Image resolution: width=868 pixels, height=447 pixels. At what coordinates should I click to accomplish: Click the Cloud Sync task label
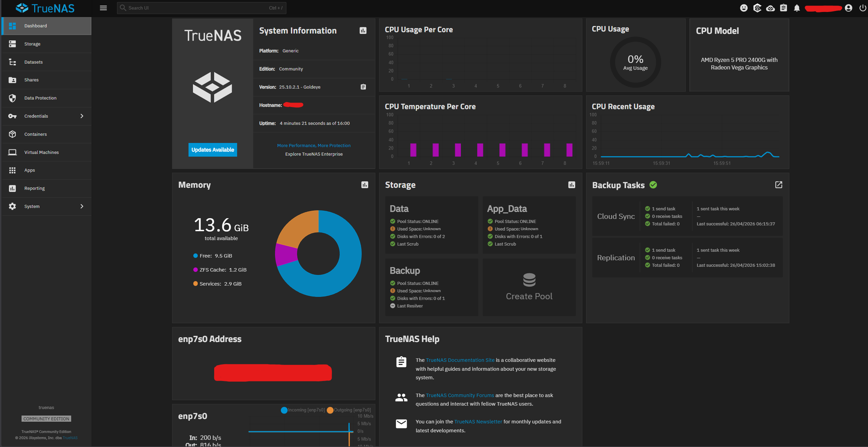click(x=616, y=216)
